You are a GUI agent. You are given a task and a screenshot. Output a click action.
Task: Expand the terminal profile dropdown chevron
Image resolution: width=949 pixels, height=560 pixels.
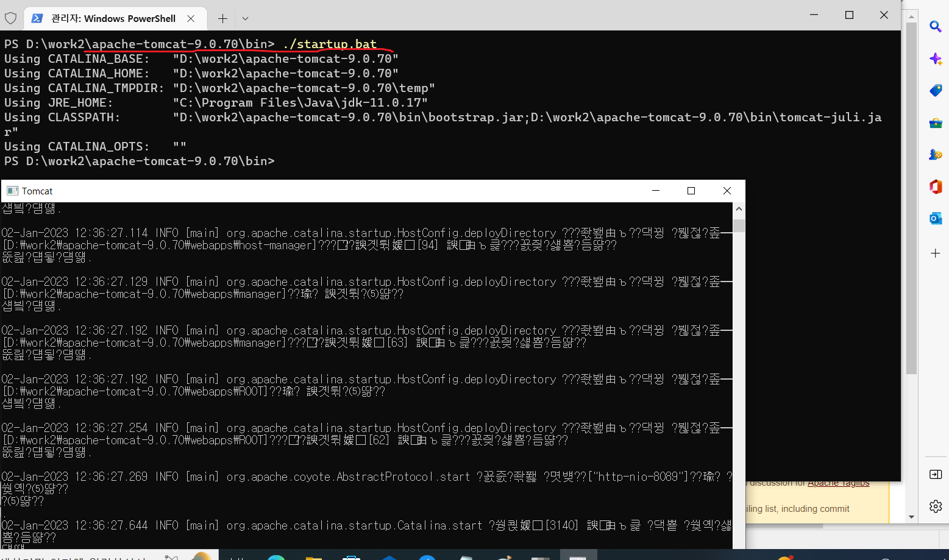click(x=245, y=18)
